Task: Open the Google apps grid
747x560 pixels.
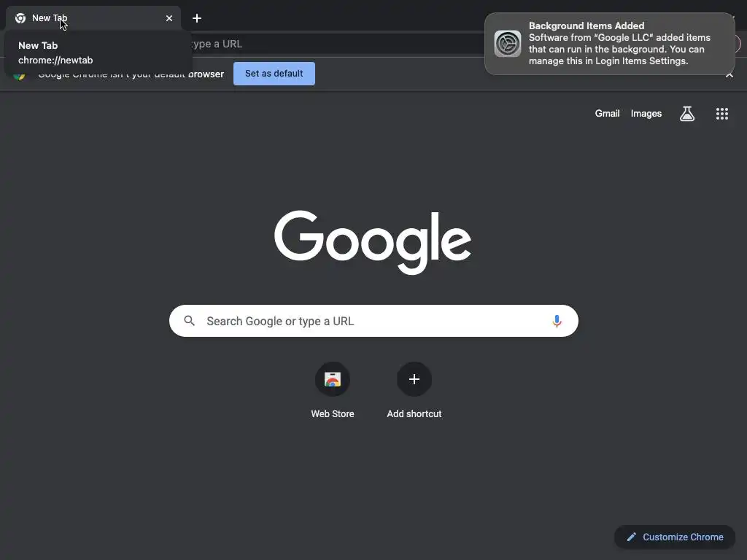Action: pos(721,113)
